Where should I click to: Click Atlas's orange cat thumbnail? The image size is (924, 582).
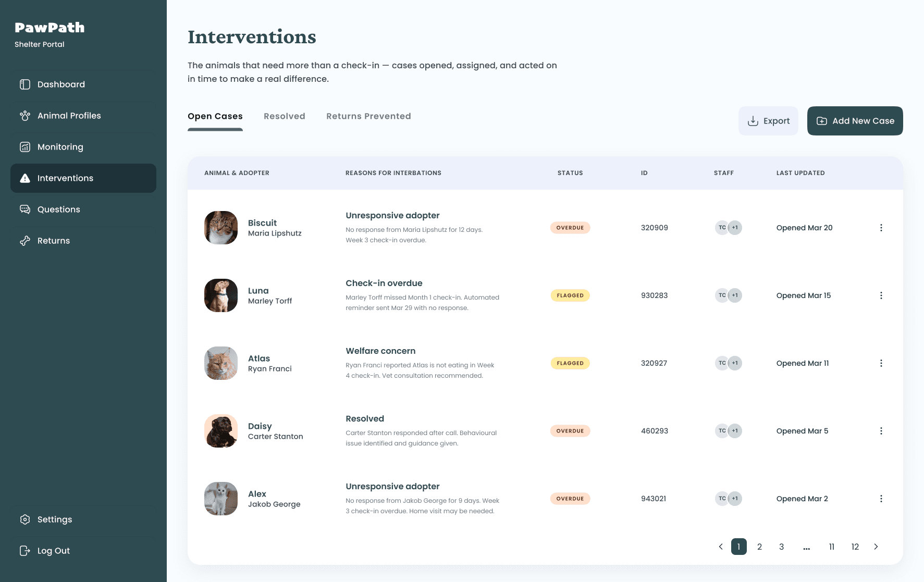click(x=221, y=363)
